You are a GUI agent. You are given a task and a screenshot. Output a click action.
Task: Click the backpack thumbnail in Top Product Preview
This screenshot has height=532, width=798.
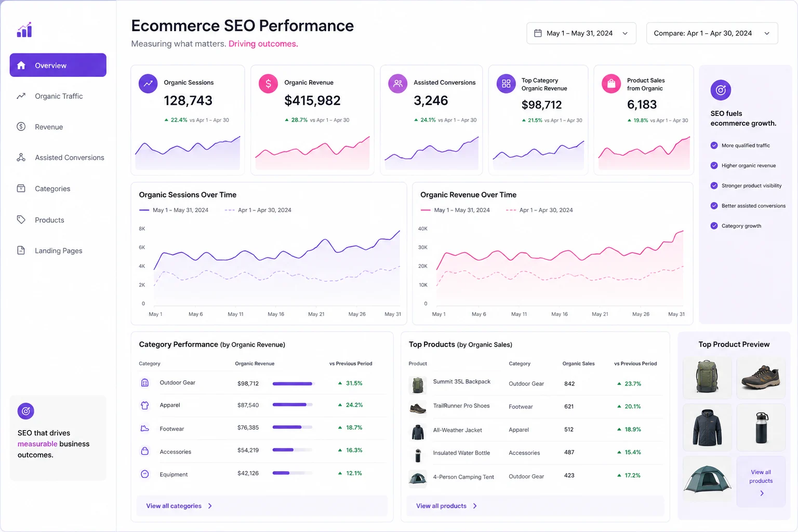(x=707, y=378)
